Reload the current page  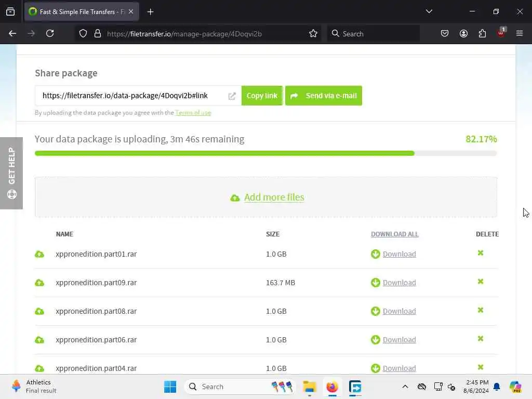(x=50, y=33)
